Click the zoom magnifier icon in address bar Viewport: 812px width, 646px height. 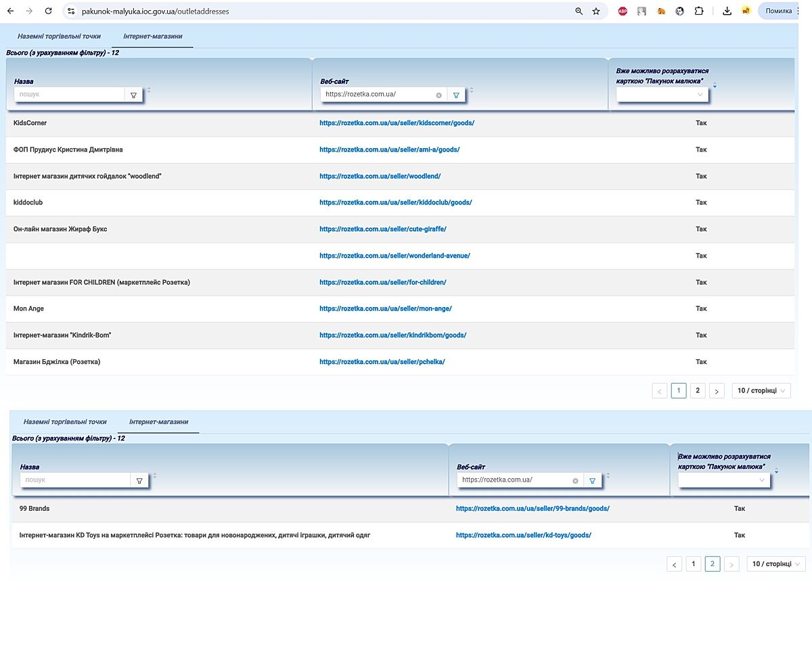579,11
